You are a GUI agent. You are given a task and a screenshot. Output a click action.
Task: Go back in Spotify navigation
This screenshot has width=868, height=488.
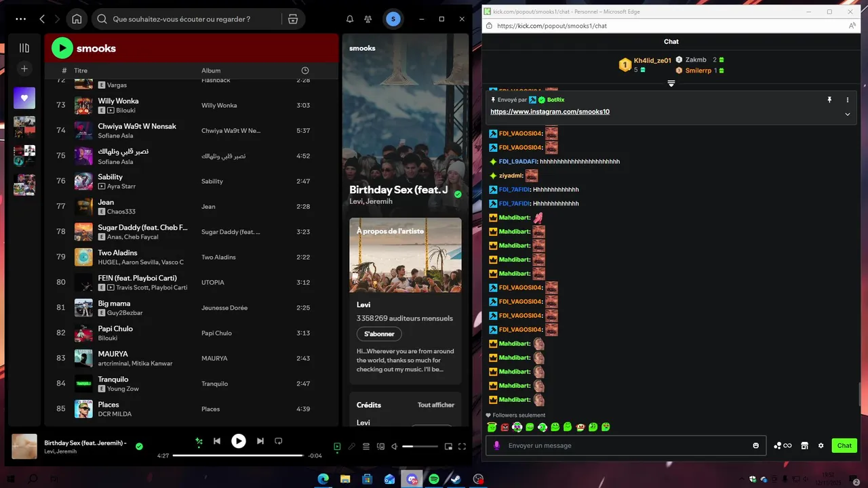tap(42, 19)
